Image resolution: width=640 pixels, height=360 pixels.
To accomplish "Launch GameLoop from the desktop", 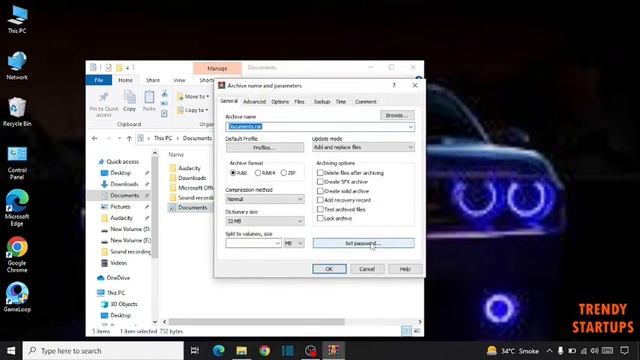I will tap(17, 297).
